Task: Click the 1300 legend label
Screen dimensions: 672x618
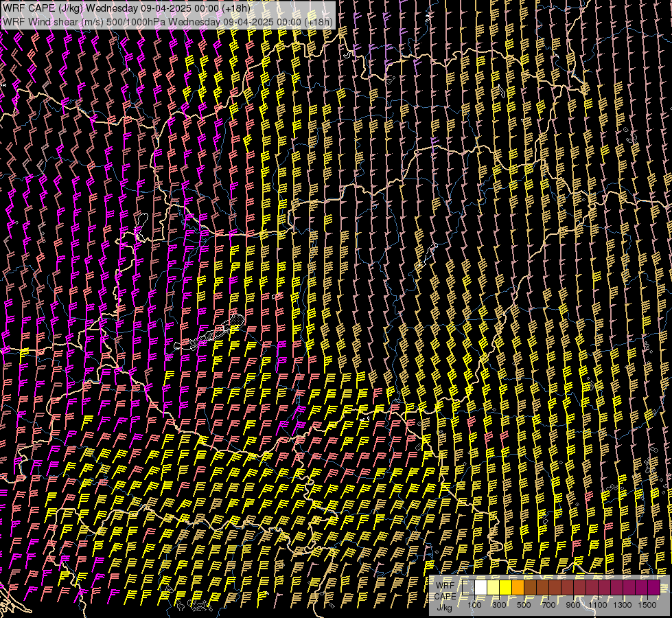Action: [623, 605]
